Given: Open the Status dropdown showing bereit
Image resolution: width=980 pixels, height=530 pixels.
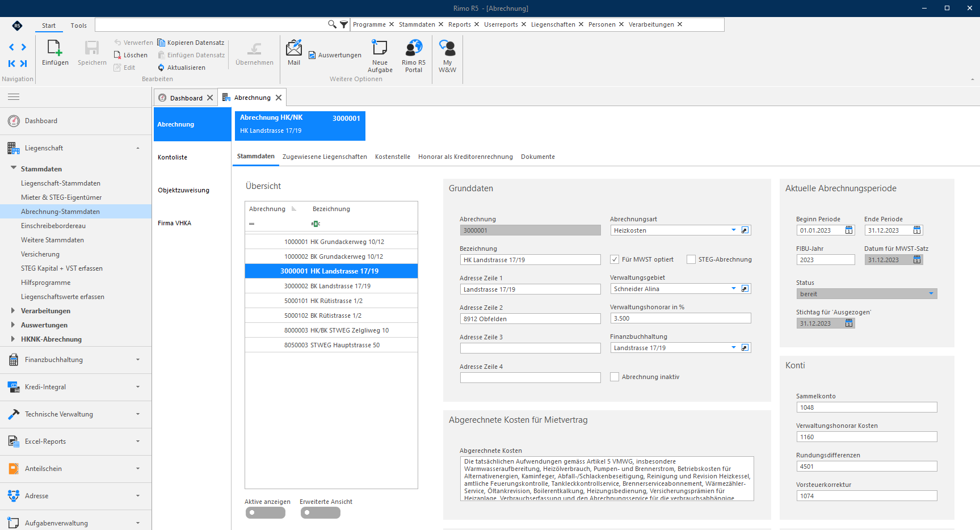Looking at the screenshot, I should click(931, 294).
